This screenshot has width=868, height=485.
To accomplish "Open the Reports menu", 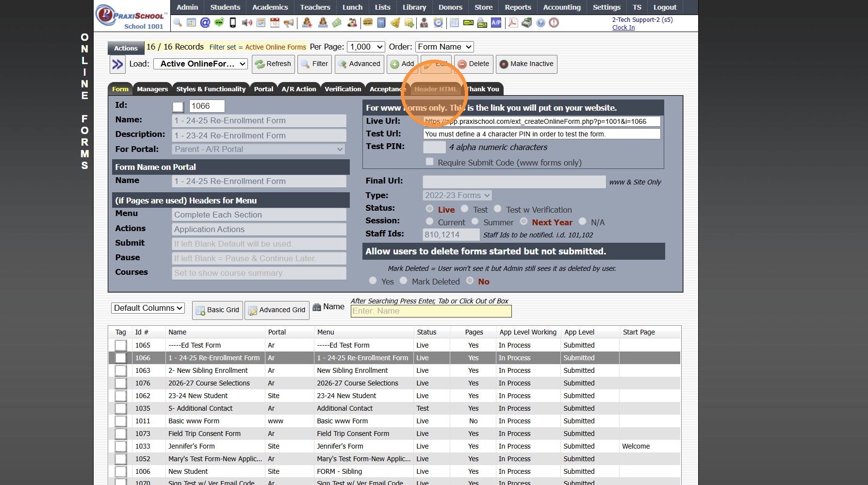I will pos(518,7).
